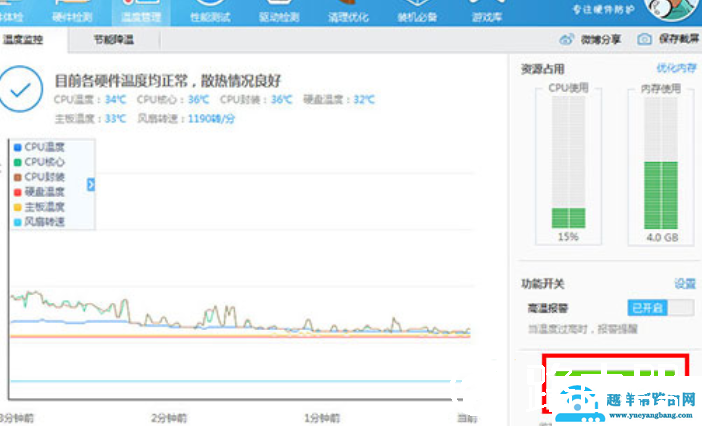Click the 资源占用 panel heading
This screenshot has width=702, height=426.
[x=543, y=69]
